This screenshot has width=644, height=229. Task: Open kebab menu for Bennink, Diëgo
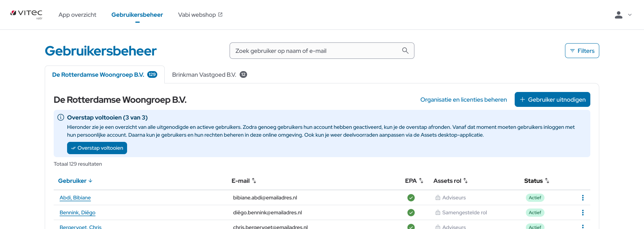[583, 213]
